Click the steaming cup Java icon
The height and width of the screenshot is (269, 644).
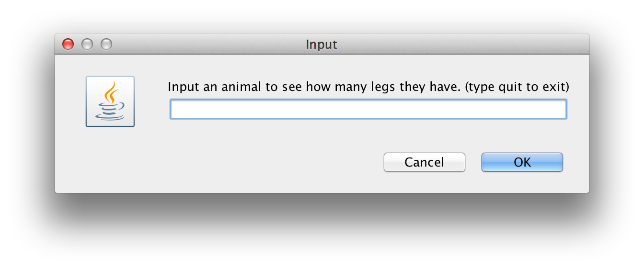coord(110,101)
